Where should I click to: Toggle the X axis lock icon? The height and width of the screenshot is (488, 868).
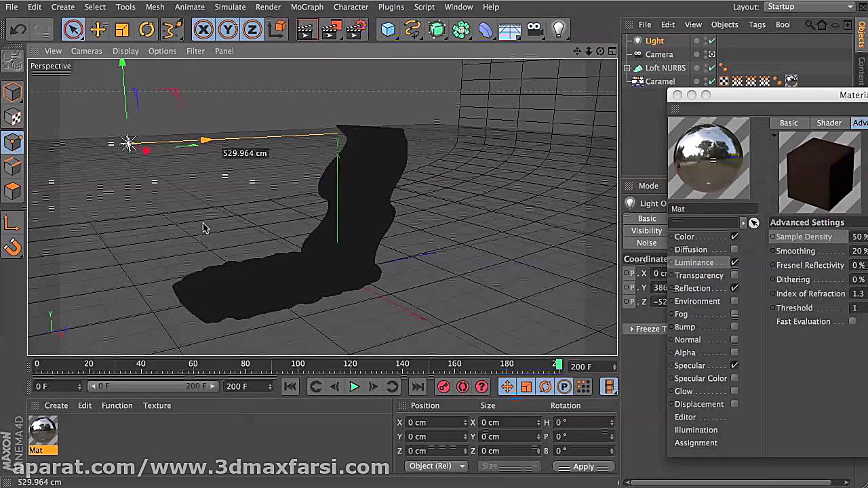(x=203, y=29)
